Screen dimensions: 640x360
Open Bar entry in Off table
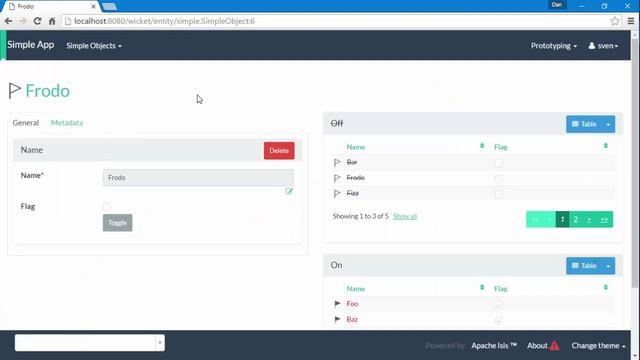click(352, 162)
